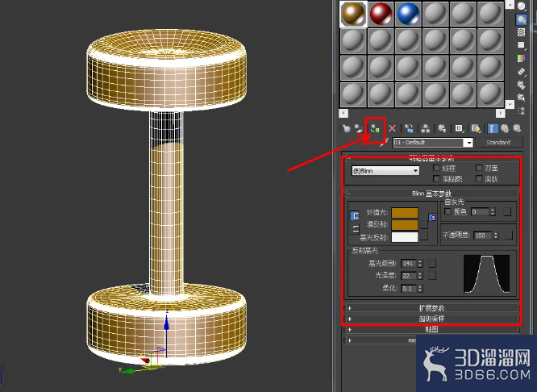This screenshot has height=392, width=537.
Task: Click the diffuse 漫反射 map button
Action: point(424,224)
